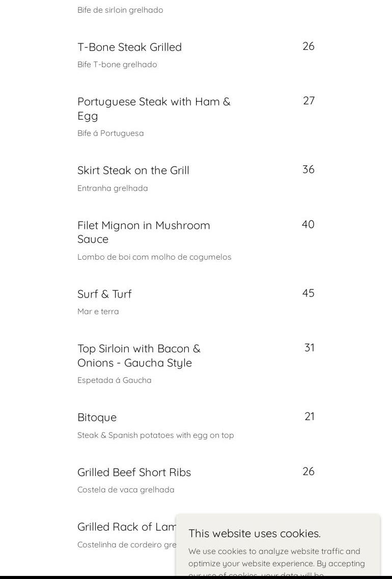Click the Skirt Steak on the Grill title

tap(133, 171)
